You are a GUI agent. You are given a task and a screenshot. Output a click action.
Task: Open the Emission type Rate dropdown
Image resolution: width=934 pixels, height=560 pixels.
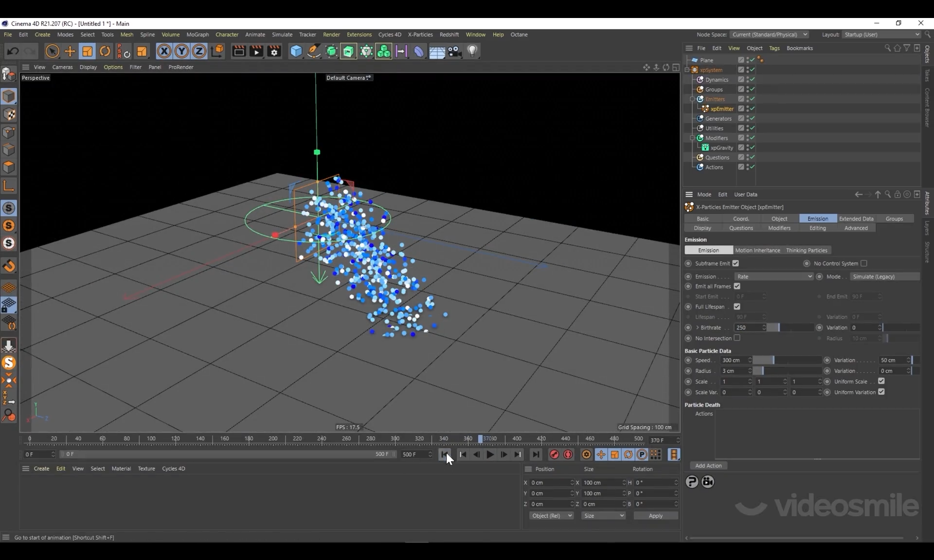[773, 276]
